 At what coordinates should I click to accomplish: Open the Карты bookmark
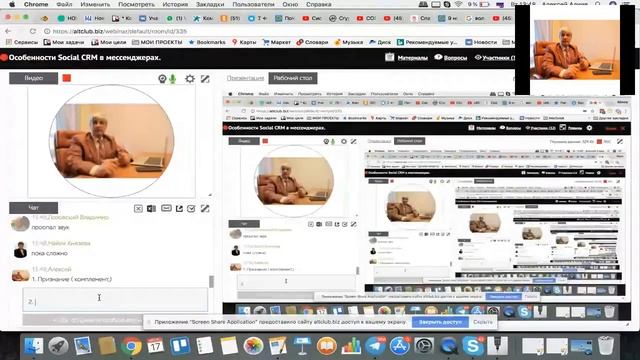pos(244,42)
